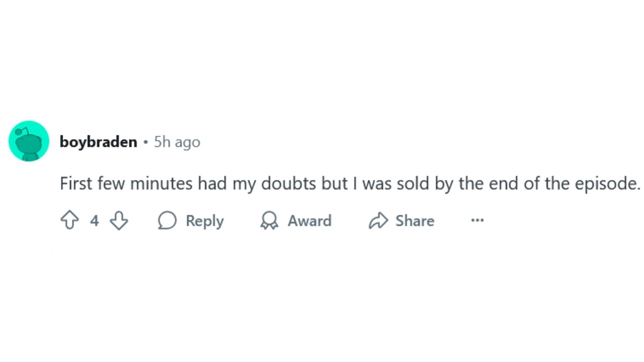
Task: Click the word 'minutes' in the comment
Action: click(x=161, y=183)
